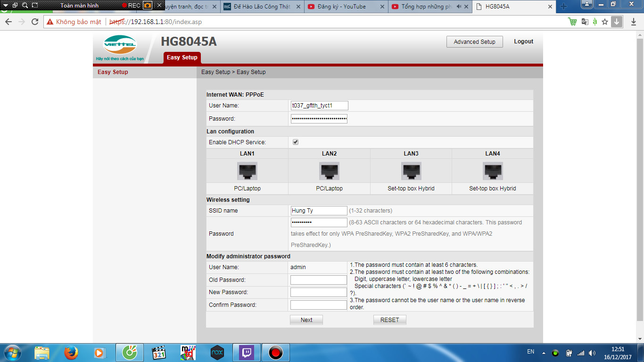Open Advanced Setup

(474, 41)
